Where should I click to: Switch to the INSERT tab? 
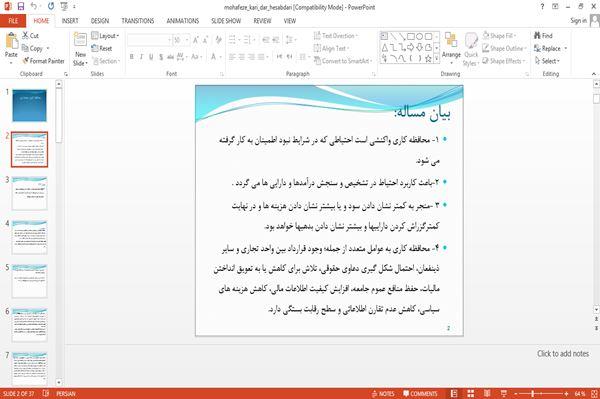coord(70,21)
